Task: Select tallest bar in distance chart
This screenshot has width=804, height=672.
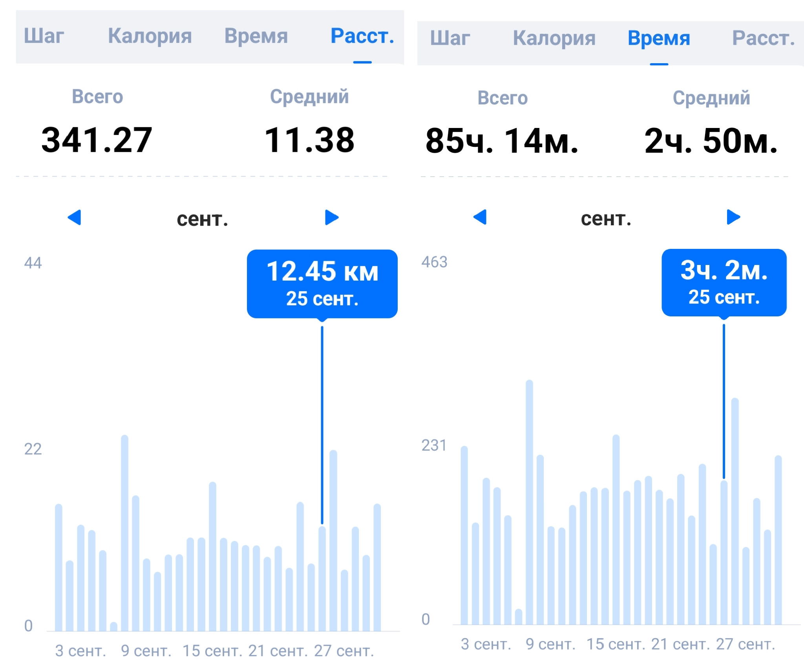Action: coord(125,533)
